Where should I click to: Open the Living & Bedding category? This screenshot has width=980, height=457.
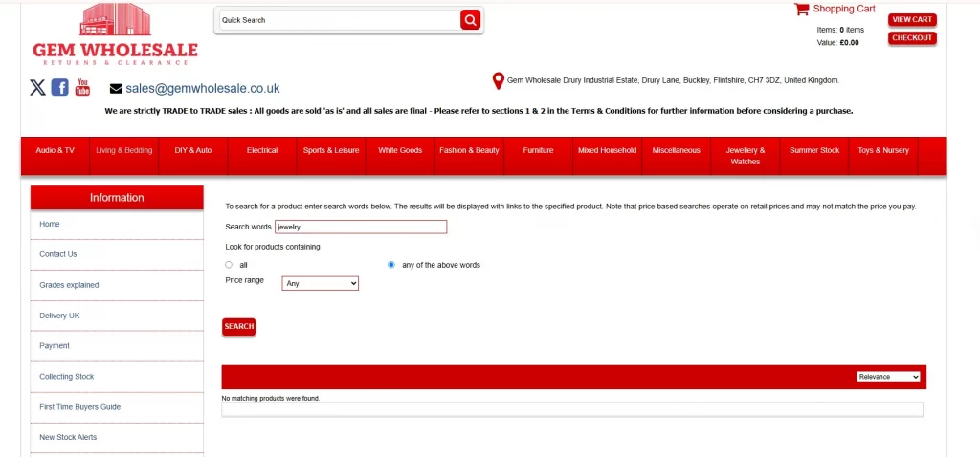pos(123,150)
